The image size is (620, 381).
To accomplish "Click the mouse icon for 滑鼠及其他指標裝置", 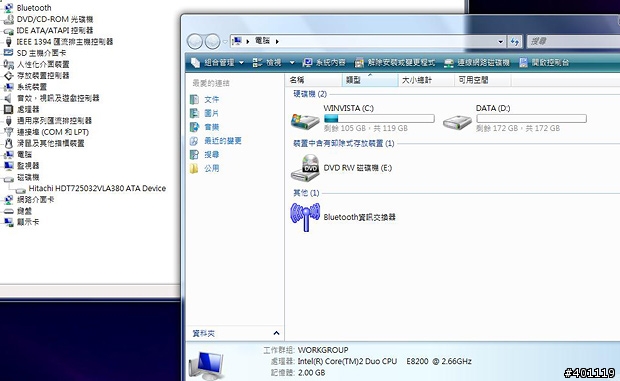I will point(8,143).
